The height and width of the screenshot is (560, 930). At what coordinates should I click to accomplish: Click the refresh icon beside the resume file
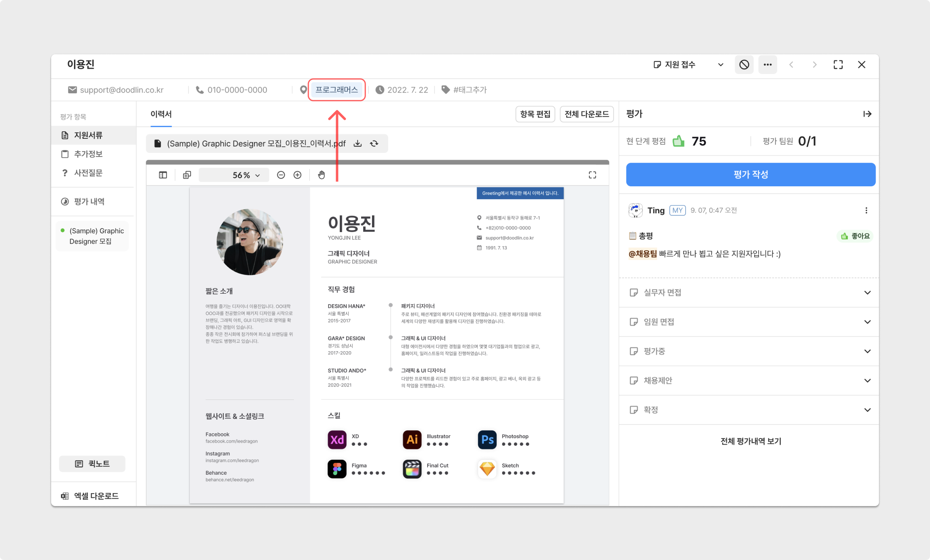click(374, 144)
